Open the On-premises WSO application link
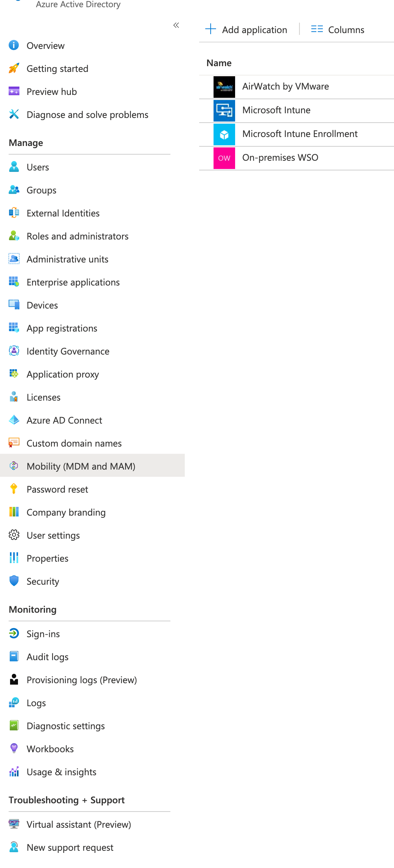Viewport: 394px width, 868px height. click(280, 157)
